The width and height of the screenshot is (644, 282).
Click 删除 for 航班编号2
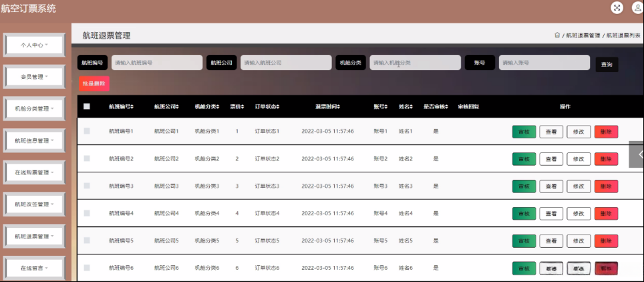pyautogui.click(x=606, y=159)
